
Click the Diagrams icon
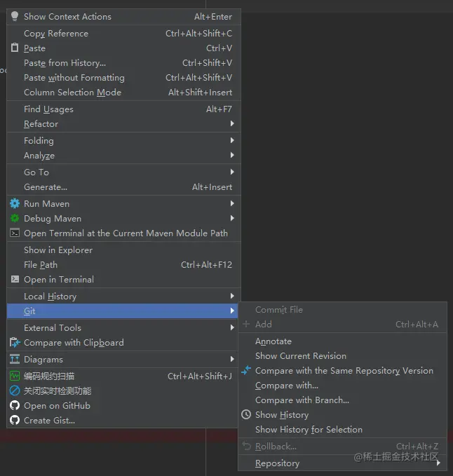click(15, 359)
